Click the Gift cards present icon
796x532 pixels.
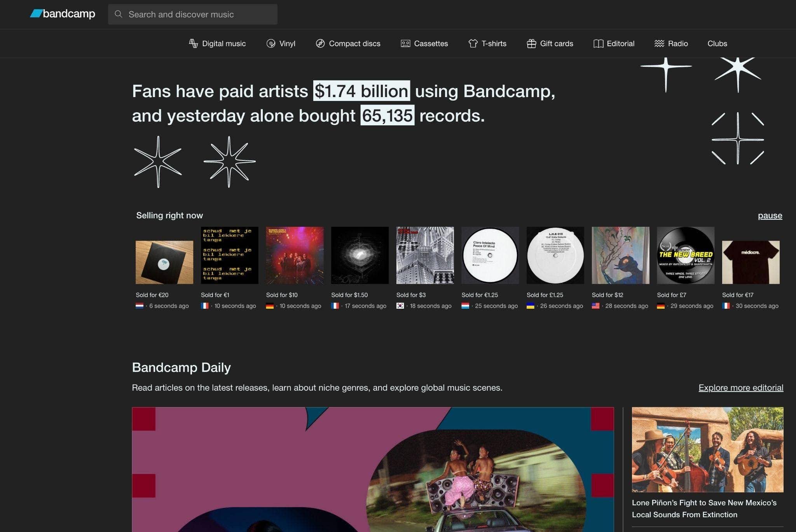click(531, 43)
